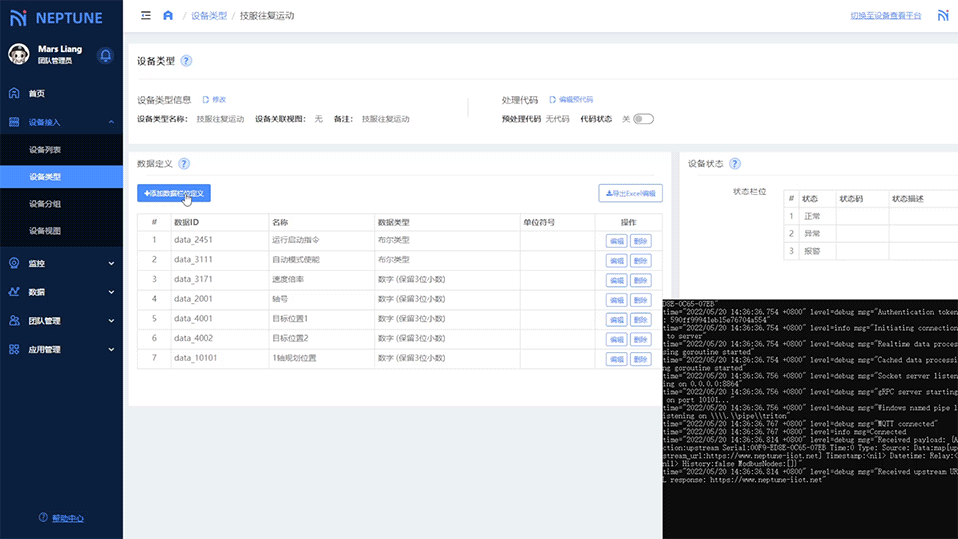Collapse sidebar with the hamburger icon
This screenshot has height=539, width=958.
(146, 16)
